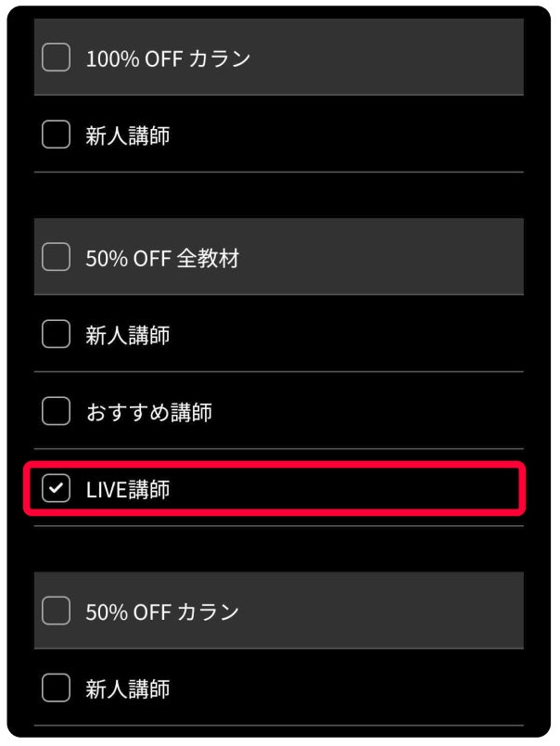Click 新人講師 label below 50% OFF カラン
Image resolution: width=560 pixels, height=746 pixels.
(128, 688)
